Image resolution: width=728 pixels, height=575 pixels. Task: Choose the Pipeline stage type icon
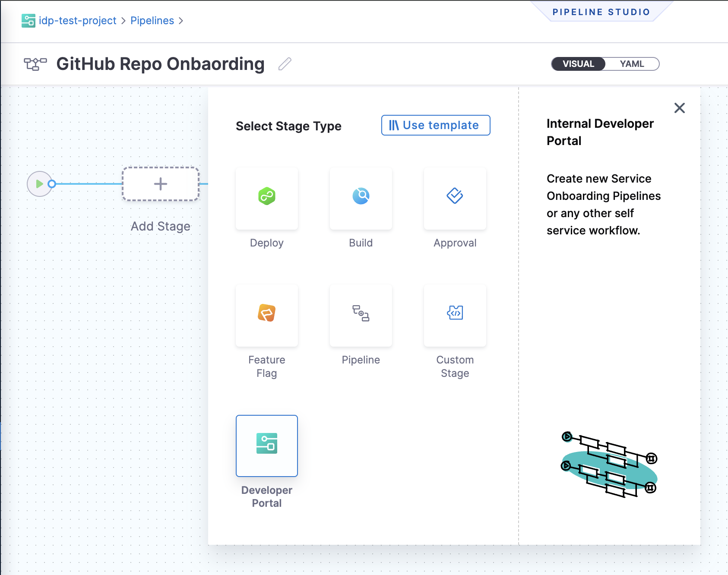click(x=361, y=314)
